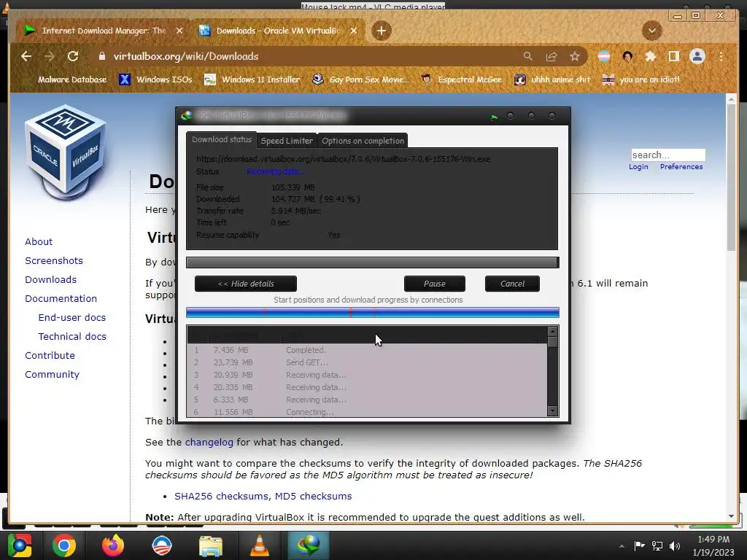Open Firefox from the taskbar
Screen dimensions: 747x560
click(x=113, y=545)
